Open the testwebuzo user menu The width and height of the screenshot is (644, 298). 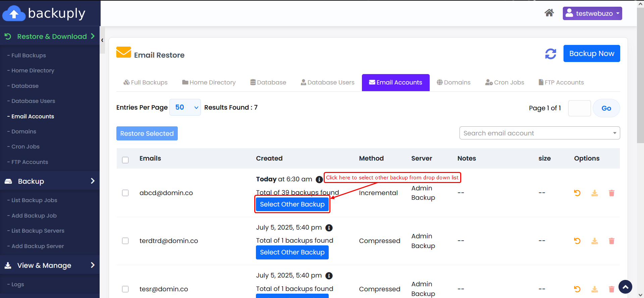tap(592, 13)
